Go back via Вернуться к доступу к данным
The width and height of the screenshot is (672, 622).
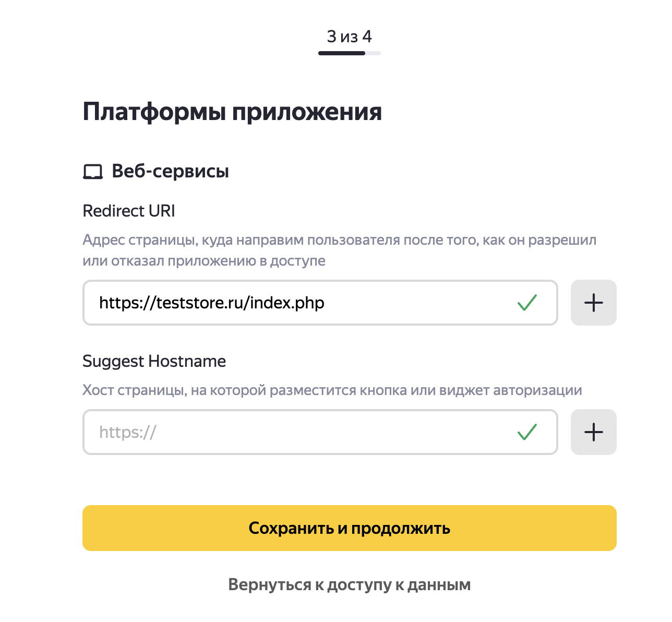click(349, 584)
